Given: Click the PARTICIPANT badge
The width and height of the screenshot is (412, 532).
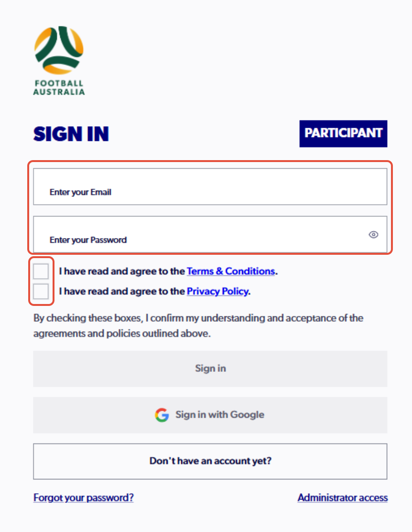Looking at the screenshot, I should point(343,133).
